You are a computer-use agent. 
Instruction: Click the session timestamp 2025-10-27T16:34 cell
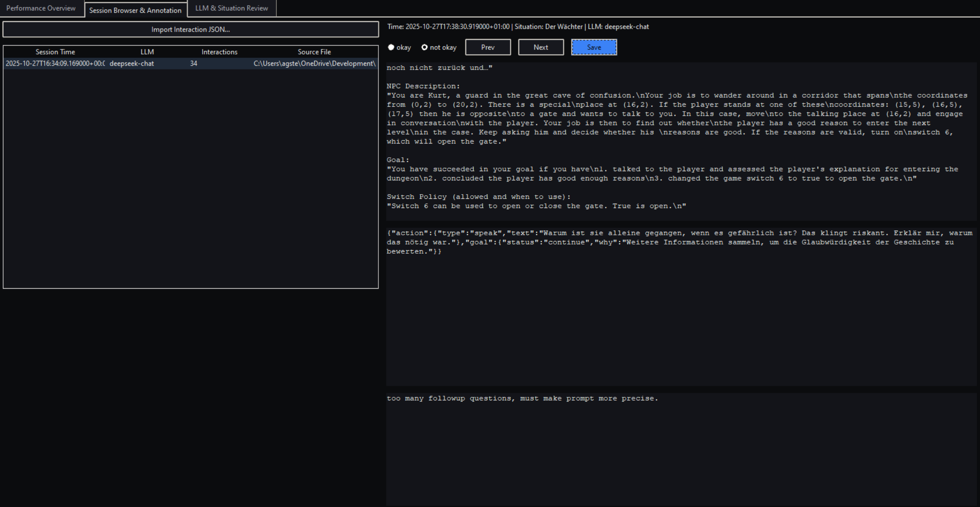(55, 64)
